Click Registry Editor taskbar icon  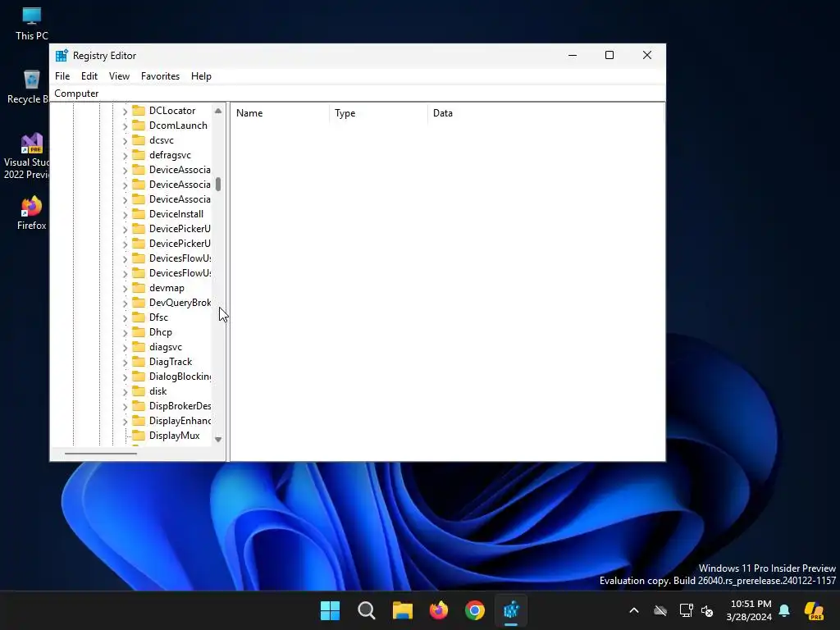511,610
